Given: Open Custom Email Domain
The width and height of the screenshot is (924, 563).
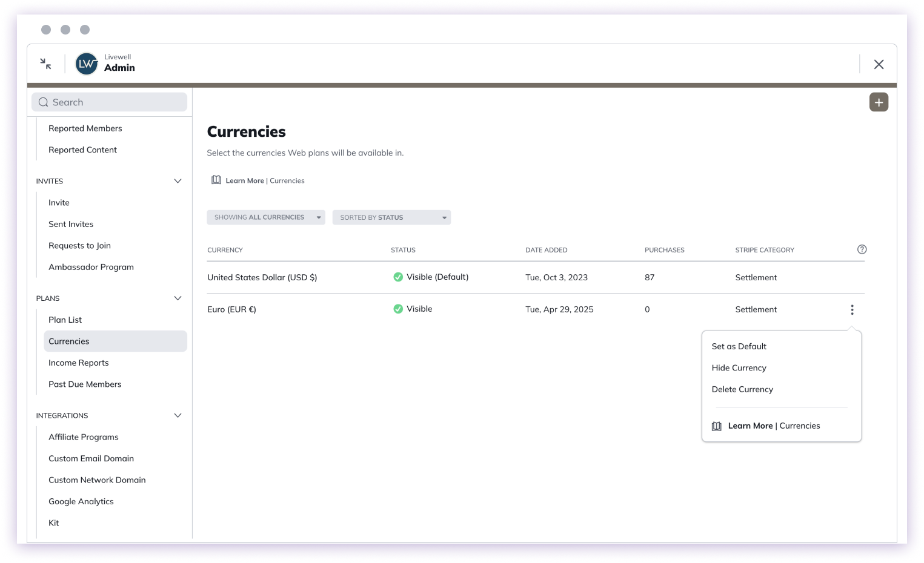Looking at the screenshot, I should coord(91,458).
